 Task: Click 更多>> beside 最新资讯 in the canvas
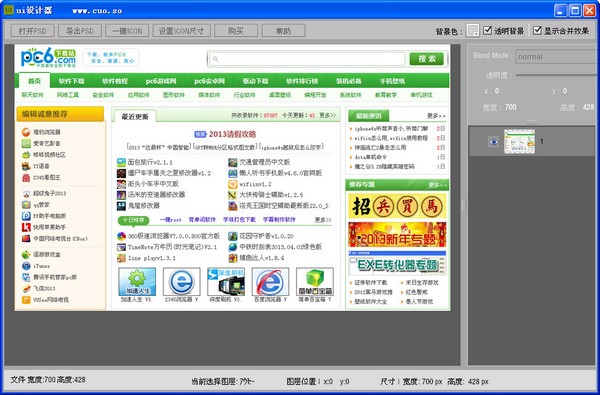[x=437, y=116]
